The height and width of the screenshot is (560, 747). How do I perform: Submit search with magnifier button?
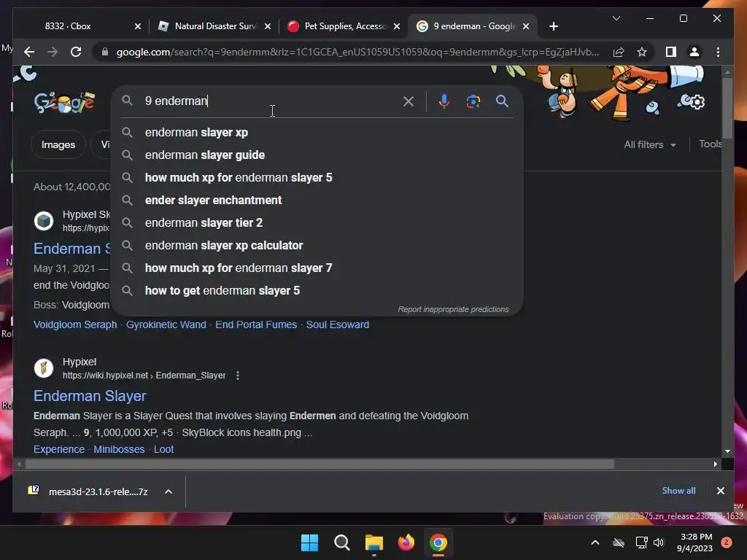pos(502,101)
